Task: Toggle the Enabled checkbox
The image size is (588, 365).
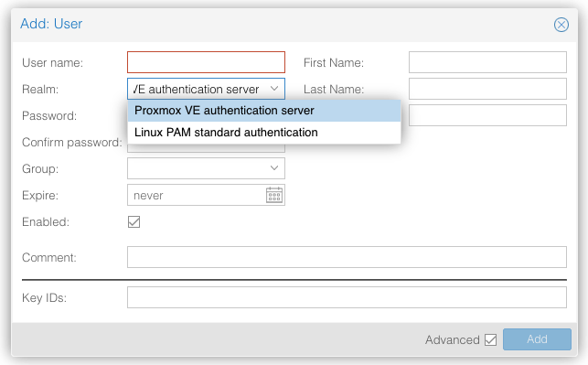Action: [x=134, y=221]
